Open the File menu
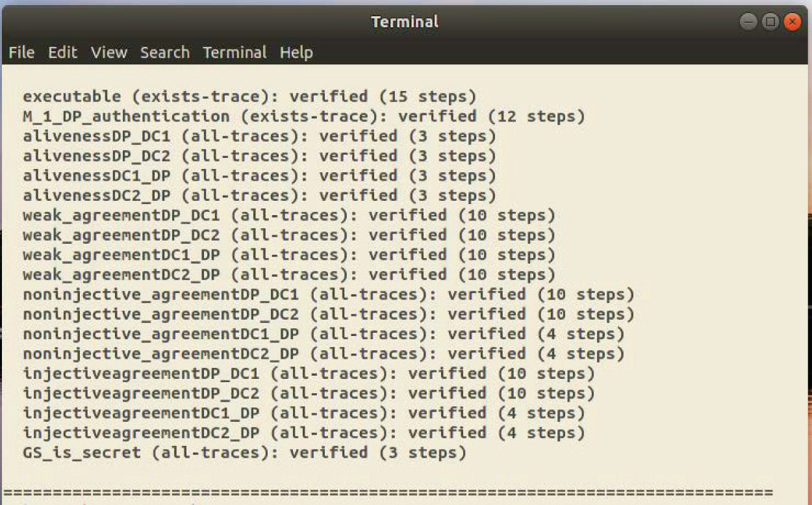 point(21,53)
